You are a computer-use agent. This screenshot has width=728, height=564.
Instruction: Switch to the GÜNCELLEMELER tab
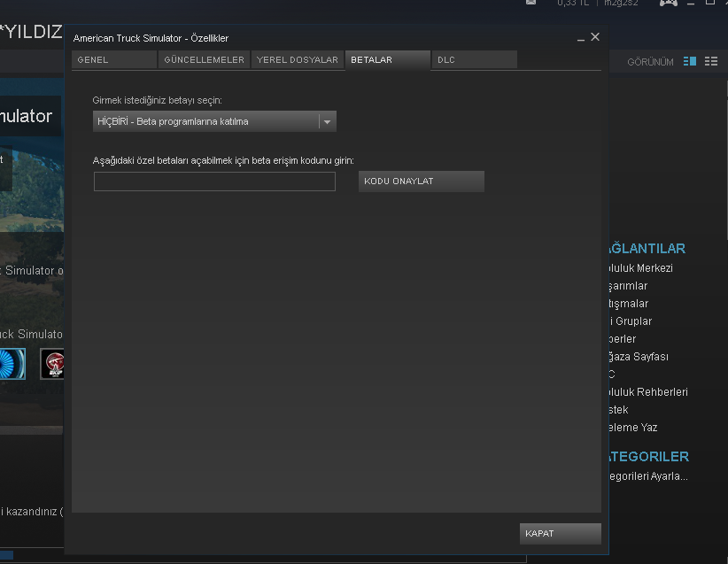tap(205, 60)
